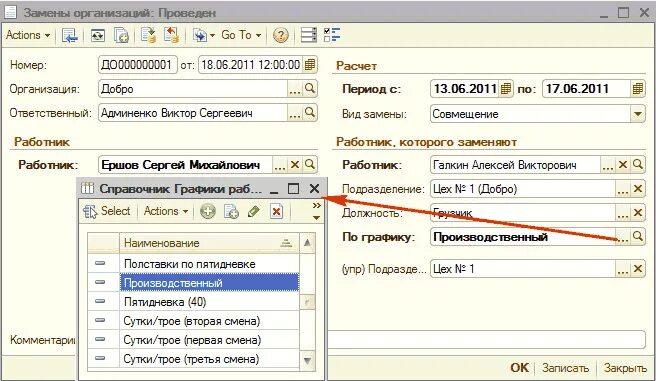Click the magnifier icon in Ответственный field
Image resolution: width=656 pixels, height=381 pixels.
pyautogui.click(x=310, y=113)
